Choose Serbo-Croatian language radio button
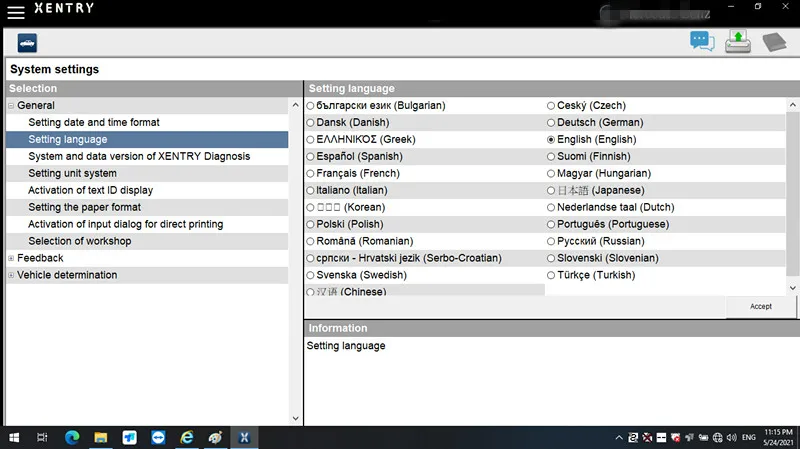The height and width of the screenshot is (449, 800). click(310, 258)
